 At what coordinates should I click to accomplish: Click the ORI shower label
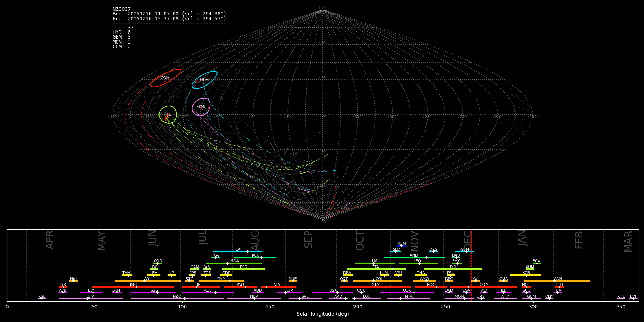coord(379,279)
